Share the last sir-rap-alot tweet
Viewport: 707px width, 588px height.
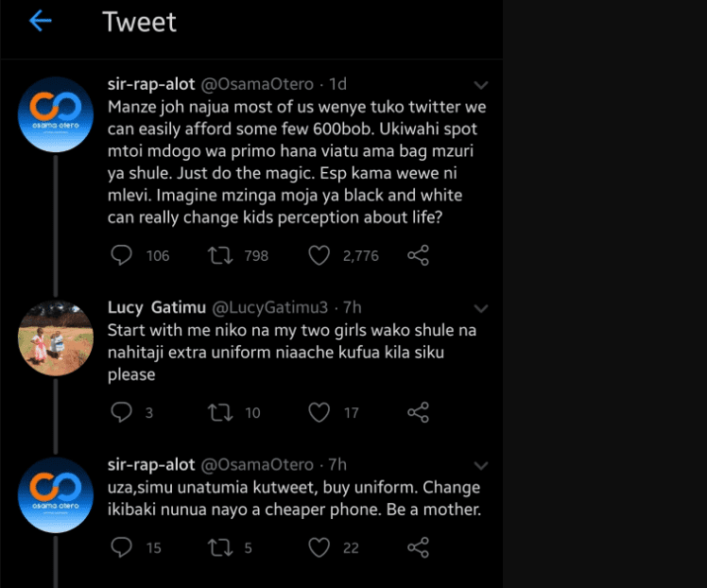click(x=418, y=547)
